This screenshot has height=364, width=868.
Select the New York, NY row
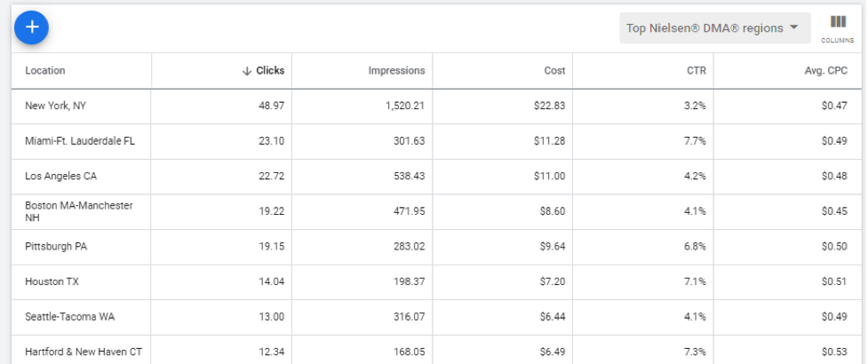click(436, 106)
